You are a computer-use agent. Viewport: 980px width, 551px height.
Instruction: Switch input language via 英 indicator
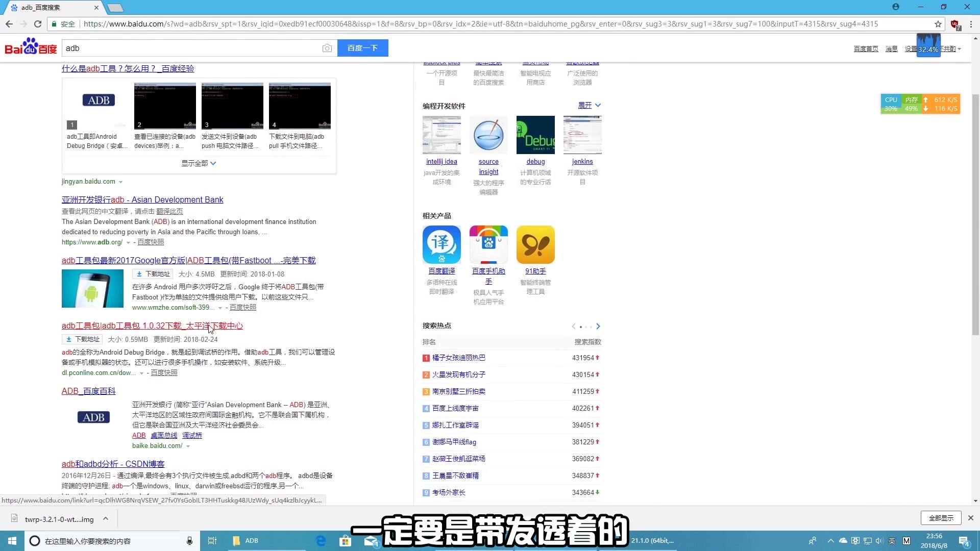point(892,540)
